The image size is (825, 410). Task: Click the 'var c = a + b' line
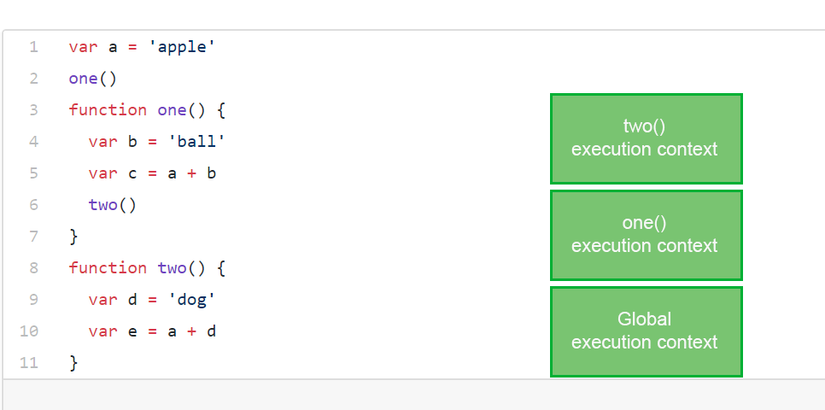point(152,173)
